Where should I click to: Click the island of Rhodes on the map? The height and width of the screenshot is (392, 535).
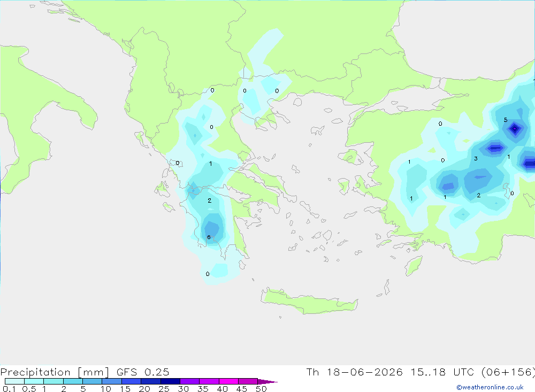click(414, 266)
